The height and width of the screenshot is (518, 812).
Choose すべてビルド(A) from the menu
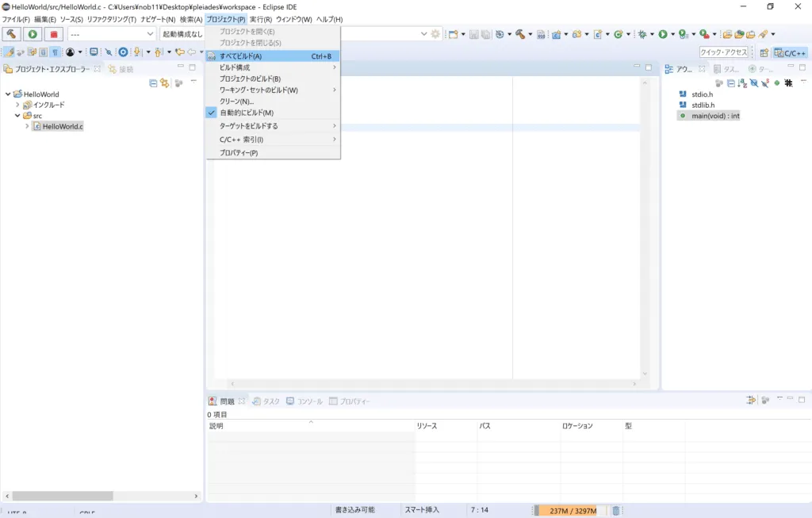tap(273, 56)
